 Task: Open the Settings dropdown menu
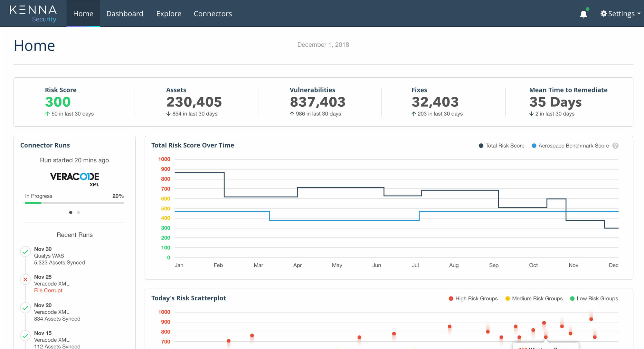coord(620,14)
